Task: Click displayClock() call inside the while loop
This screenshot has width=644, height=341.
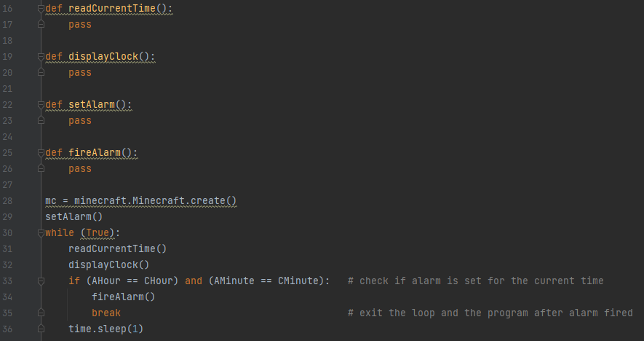Action: (108, 265)
